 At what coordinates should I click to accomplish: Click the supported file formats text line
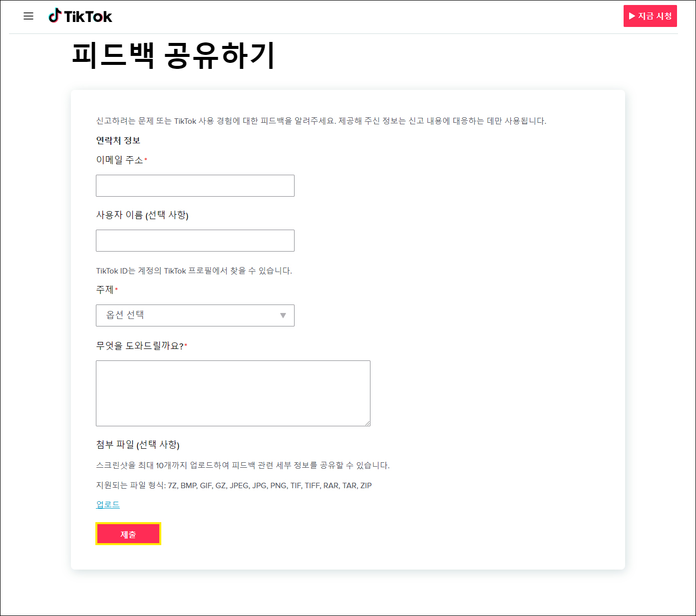click(x=234, y=485)
